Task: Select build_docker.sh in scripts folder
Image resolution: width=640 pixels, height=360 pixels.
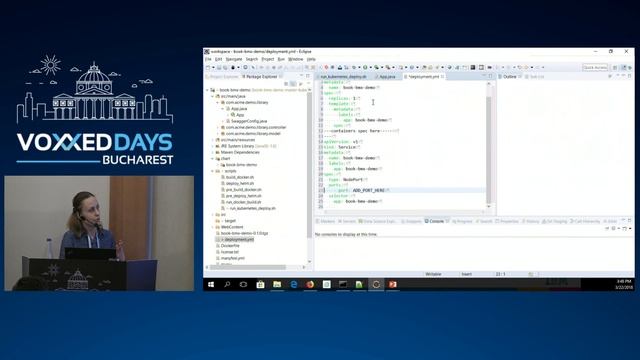Action: [240, 177]
